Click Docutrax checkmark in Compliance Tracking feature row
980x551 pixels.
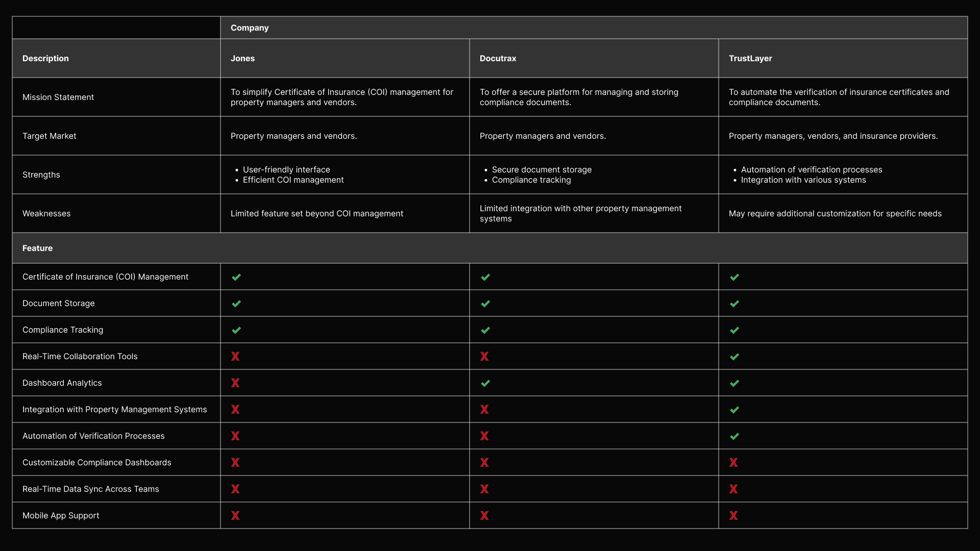485,330
